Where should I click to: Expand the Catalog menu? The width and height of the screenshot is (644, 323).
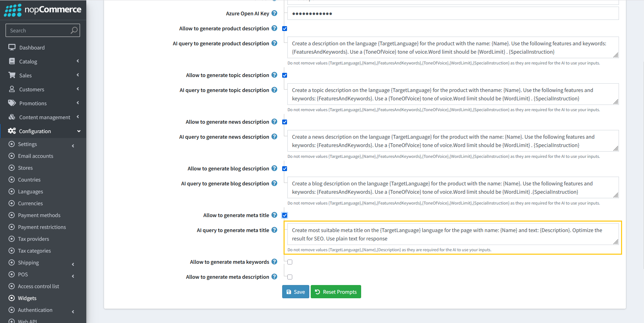(x=28, y=61)
